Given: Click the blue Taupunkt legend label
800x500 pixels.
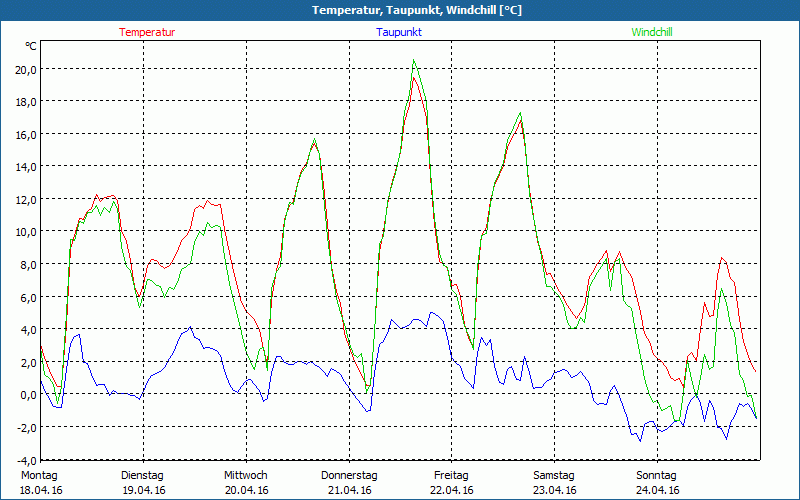Looking at the screenshot, I should point(399,32).
